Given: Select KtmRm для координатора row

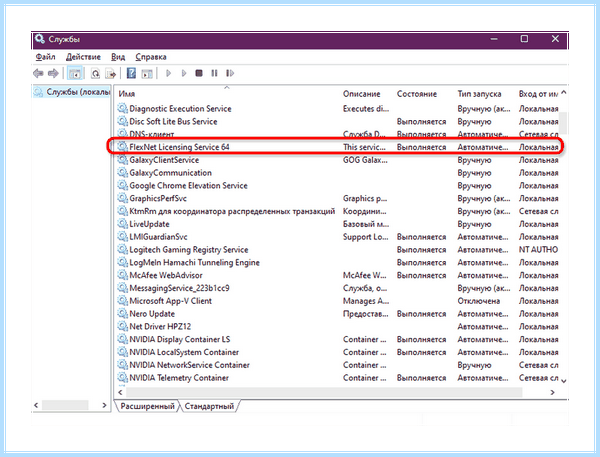Looking at the screenshot, I should (x=338, y=211).
